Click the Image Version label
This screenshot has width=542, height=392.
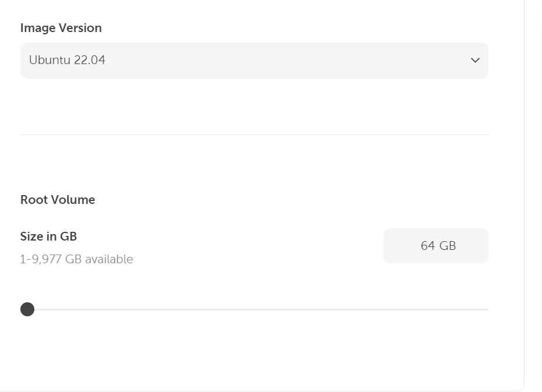click(x=61, y=27)
